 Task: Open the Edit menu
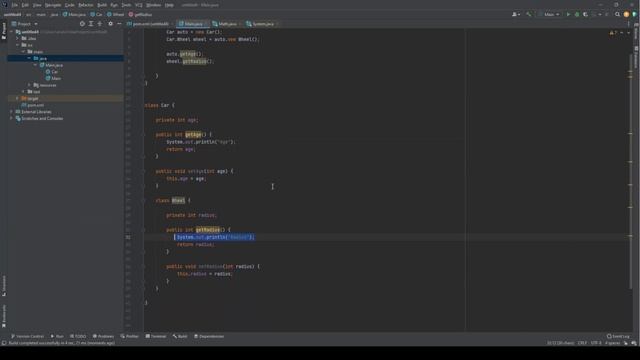click(x=25, y=5)
